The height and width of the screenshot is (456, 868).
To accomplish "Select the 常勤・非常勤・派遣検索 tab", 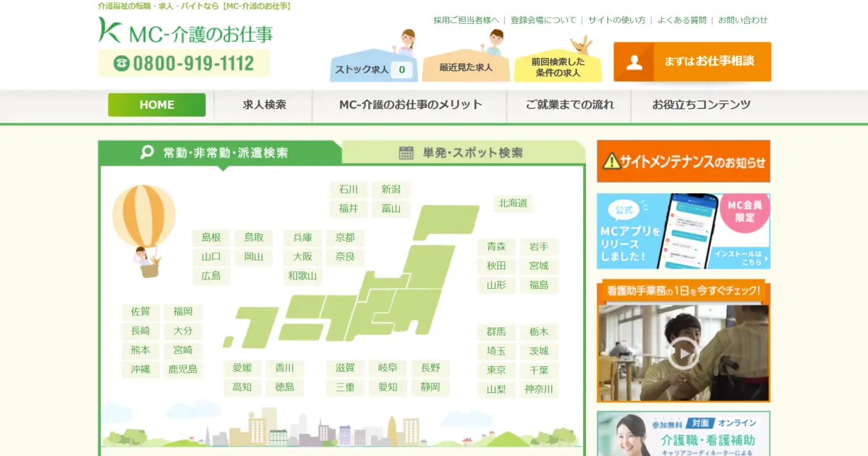I will click(219, 153).
